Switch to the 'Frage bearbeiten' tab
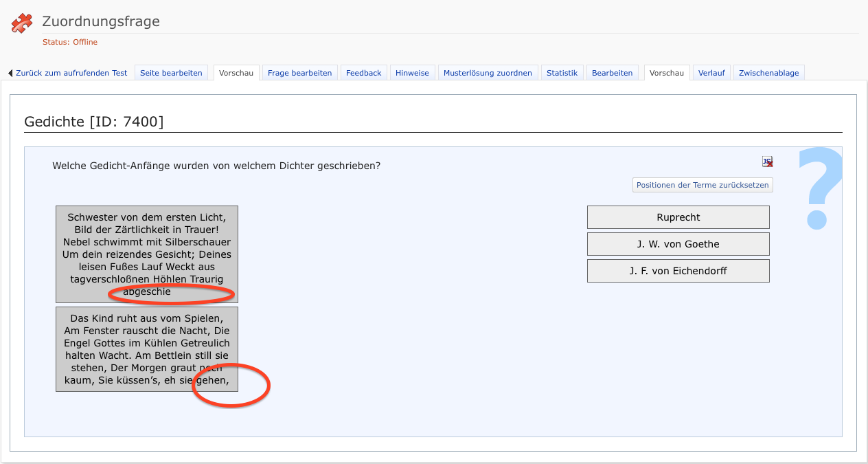The height and width of the screenshot is (464, 868). click(300, 73)
